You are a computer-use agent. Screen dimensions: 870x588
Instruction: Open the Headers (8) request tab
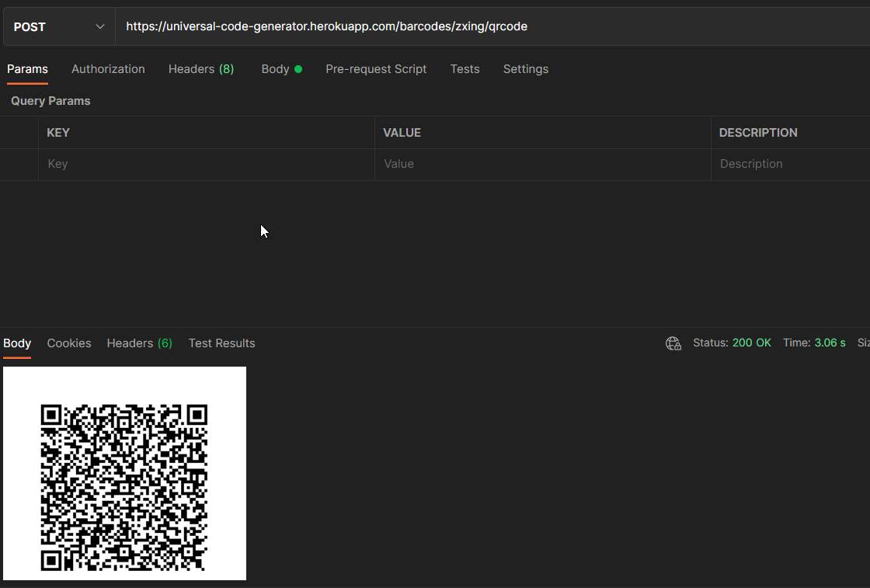[200, 69]
